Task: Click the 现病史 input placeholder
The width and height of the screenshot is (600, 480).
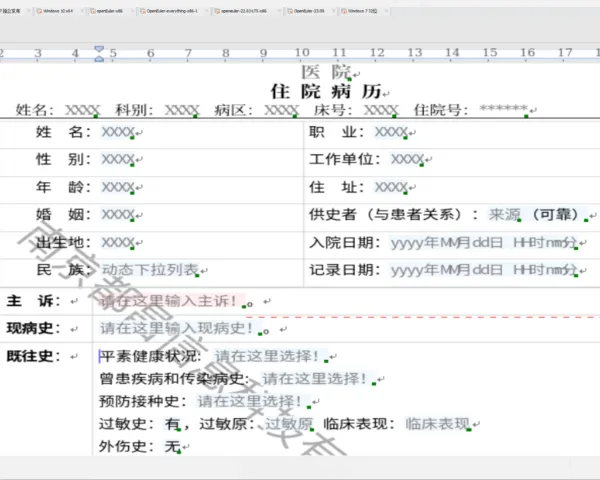Action: pos(181,328)
